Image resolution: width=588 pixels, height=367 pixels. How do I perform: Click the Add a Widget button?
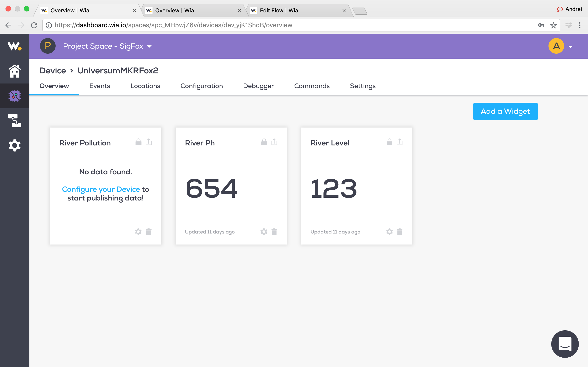[x=505, y=111]
